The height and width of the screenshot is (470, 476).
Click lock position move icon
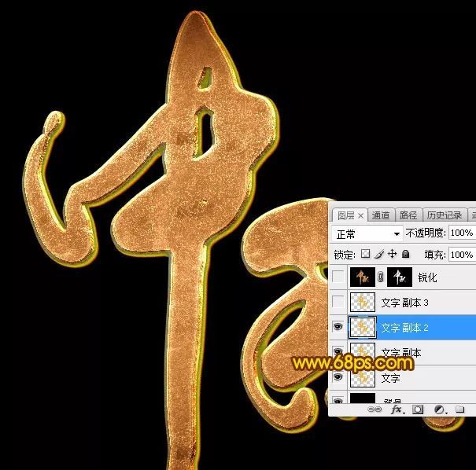[x=392, y=255]
